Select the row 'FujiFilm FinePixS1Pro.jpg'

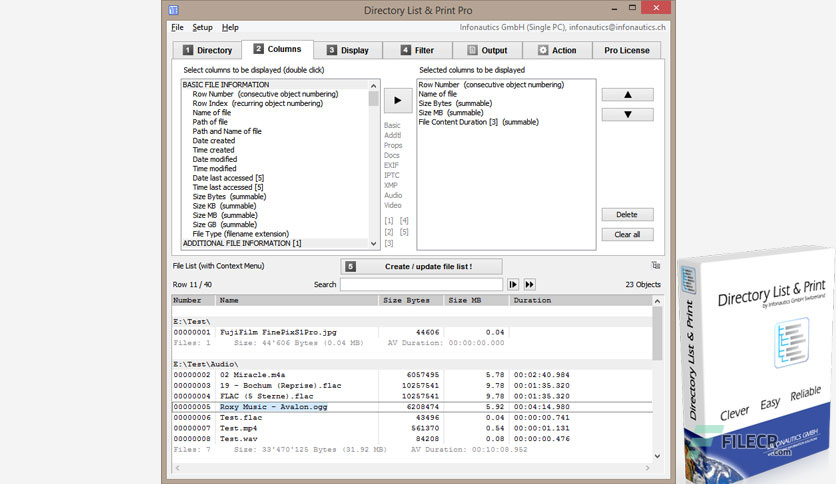pos(412,332)
